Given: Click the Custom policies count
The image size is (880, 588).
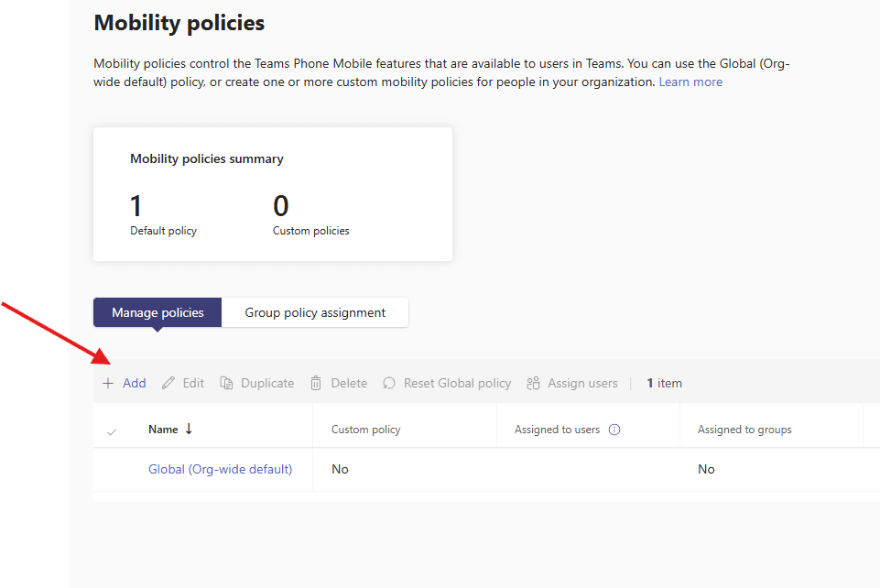Looking at the screenshot, I should [281, 206].
